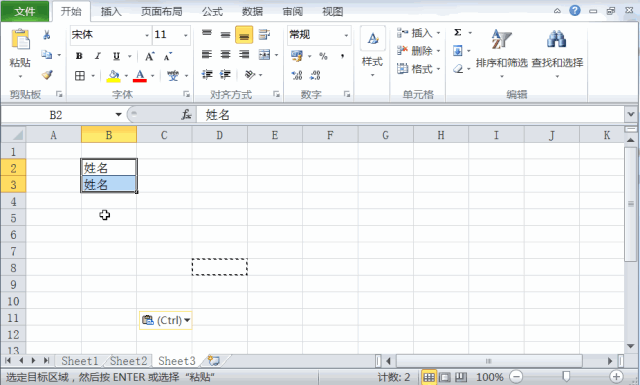Click 插入 insert cells button

click(x=418, y=33)
